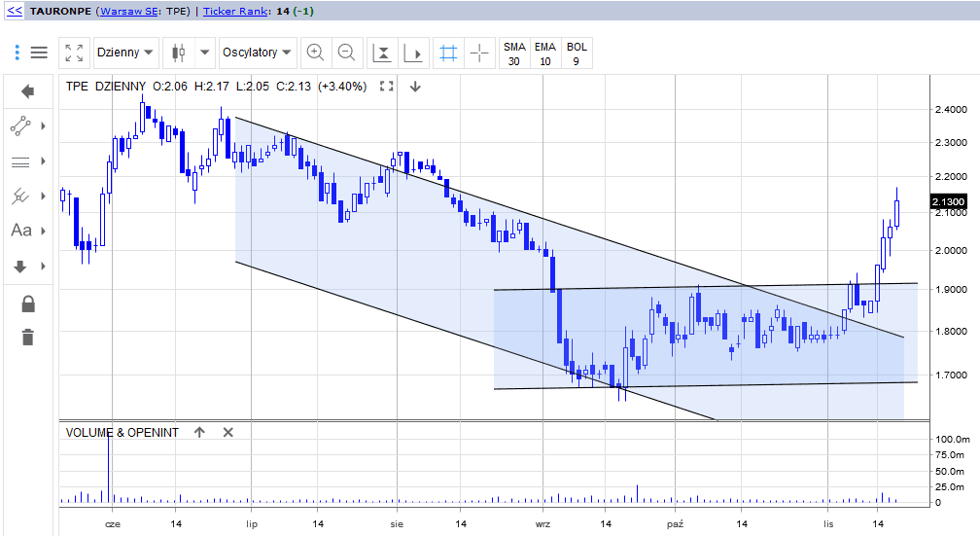Expand the trend line tool options
This screenshot has height=536, width=980.
pyautogui.click(x=43, y=125)
